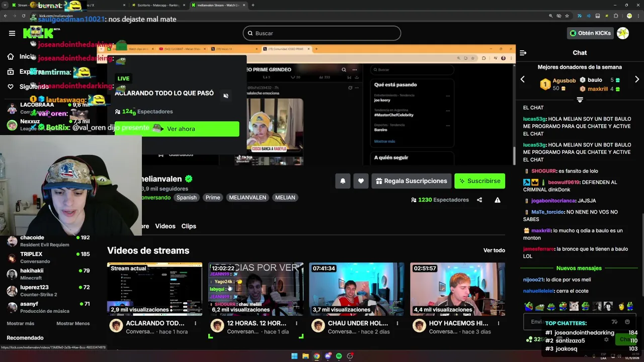Open options for ACLARANDO TOD... video

click(x=195, y=323)
